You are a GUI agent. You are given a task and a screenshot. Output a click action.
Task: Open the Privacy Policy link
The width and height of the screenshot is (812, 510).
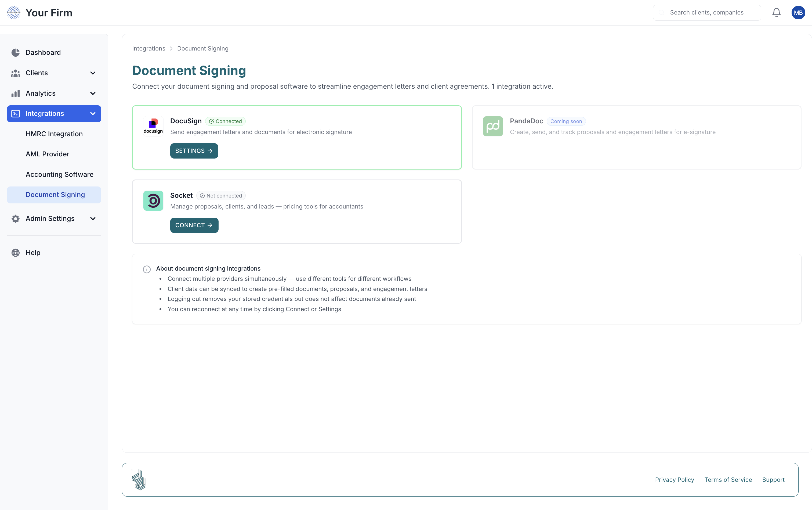coord(674,480)
